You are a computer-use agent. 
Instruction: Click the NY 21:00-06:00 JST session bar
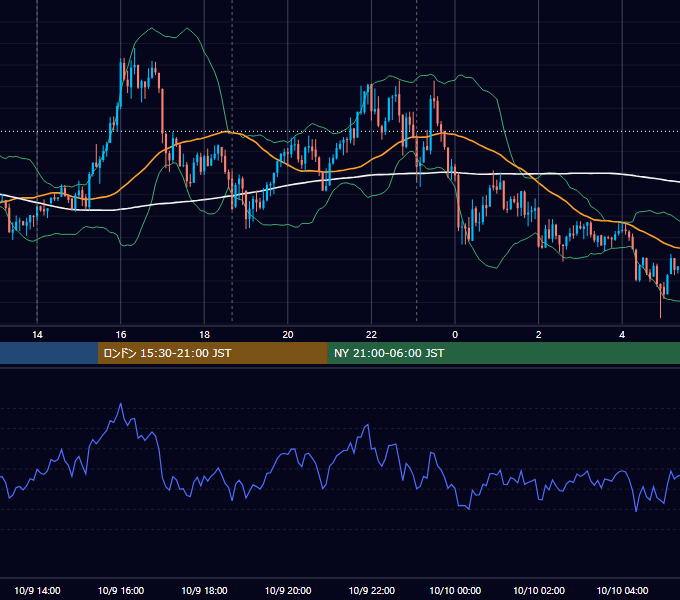coord(503,353)
